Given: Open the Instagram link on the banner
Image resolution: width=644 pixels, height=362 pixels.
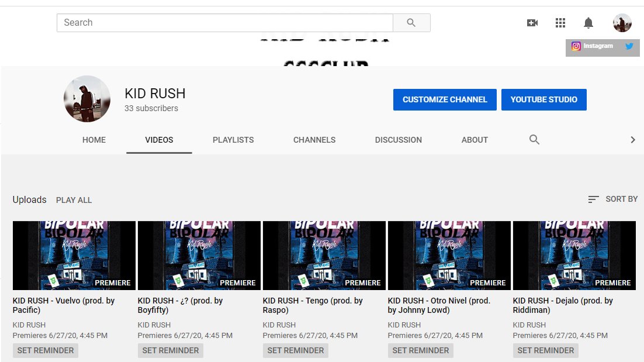Looking at the screenshot, I should click(592, 46).
